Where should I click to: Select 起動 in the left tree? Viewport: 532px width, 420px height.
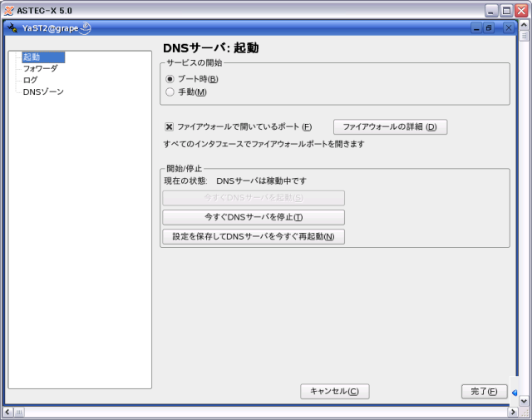(32, 57)
